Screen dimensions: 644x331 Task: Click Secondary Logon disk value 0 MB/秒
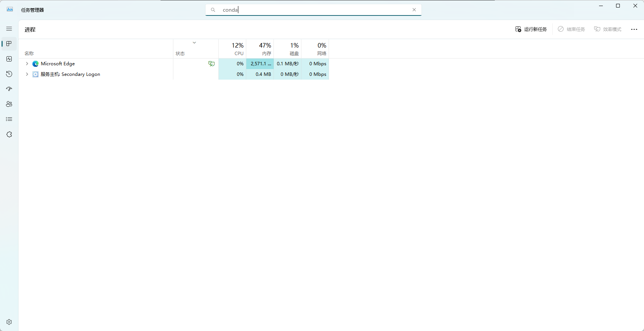tap(287, 74)
